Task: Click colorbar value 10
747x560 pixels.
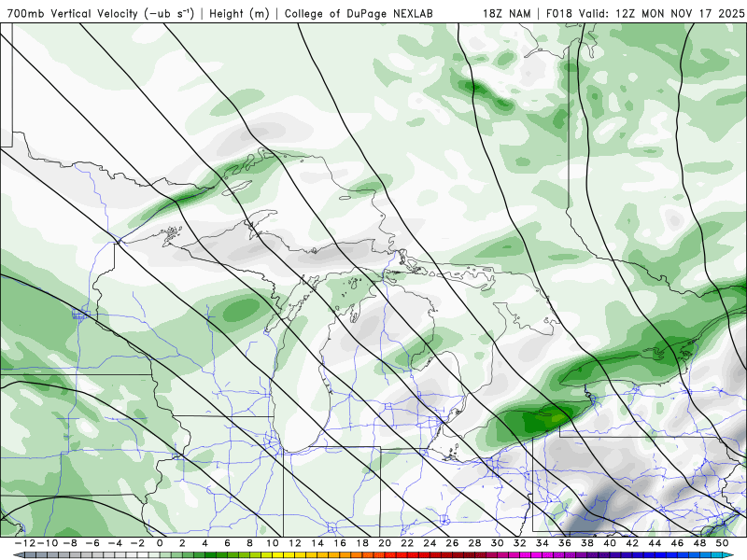Action: click(x=272, y=543)
